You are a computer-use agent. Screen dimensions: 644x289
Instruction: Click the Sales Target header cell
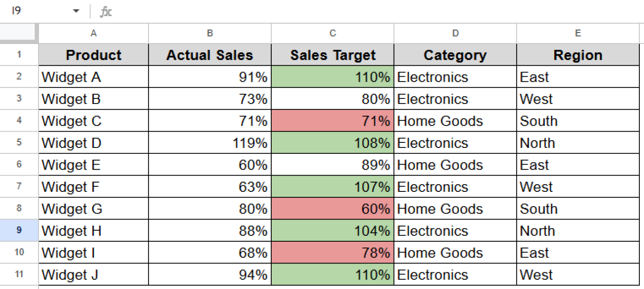coord(332,55)
